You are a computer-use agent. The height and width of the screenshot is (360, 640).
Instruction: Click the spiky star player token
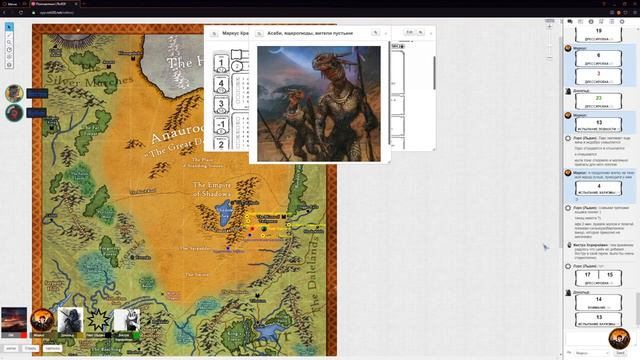coord(98,320)
